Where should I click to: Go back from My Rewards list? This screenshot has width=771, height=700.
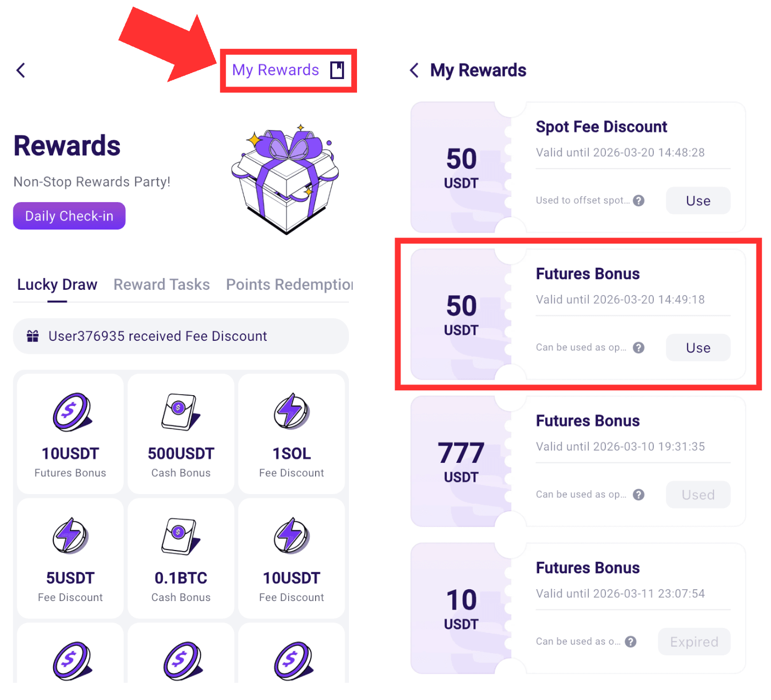coord(414,70)
